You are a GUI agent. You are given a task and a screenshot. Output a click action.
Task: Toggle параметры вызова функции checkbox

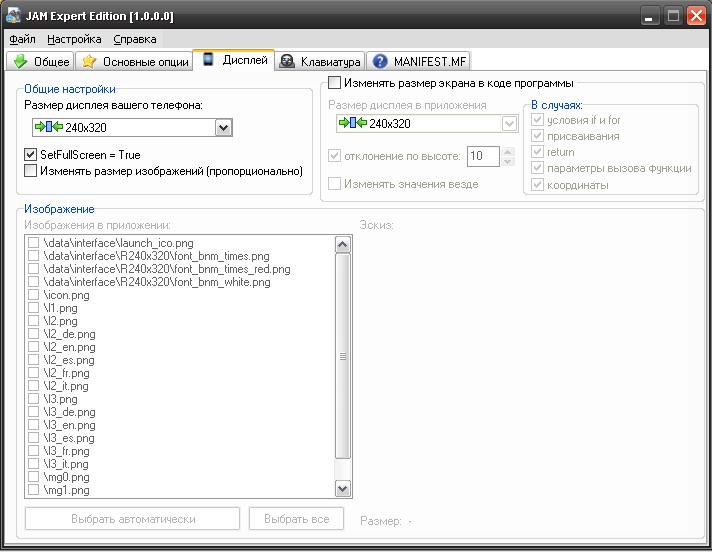538,168
